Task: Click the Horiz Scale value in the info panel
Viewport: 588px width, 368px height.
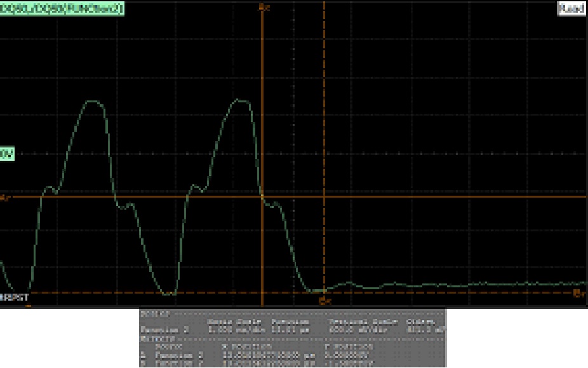Action: pos(237,331)
